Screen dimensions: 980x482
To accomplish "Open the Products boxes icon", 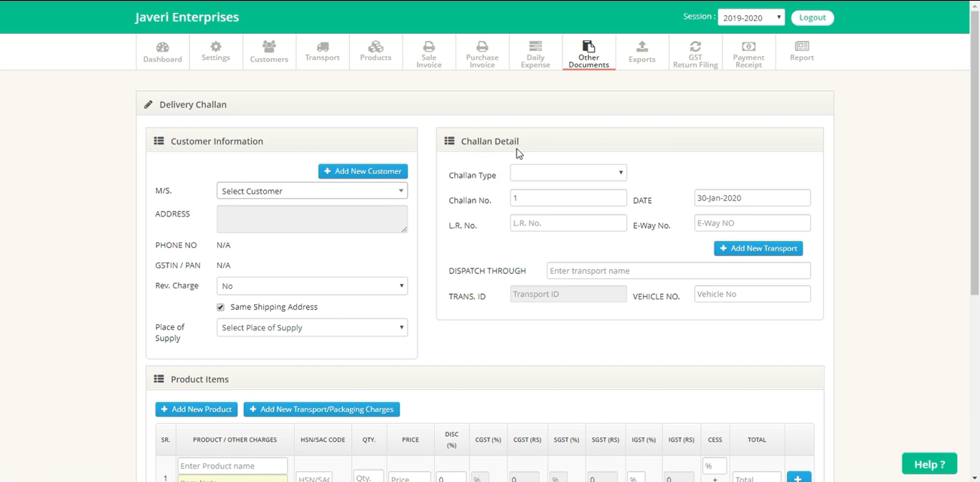I will click(x=375, y=47).
